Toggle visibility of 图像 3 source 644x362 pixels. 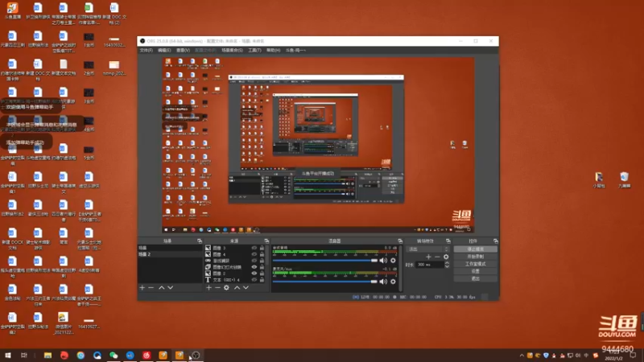[254, 248]
